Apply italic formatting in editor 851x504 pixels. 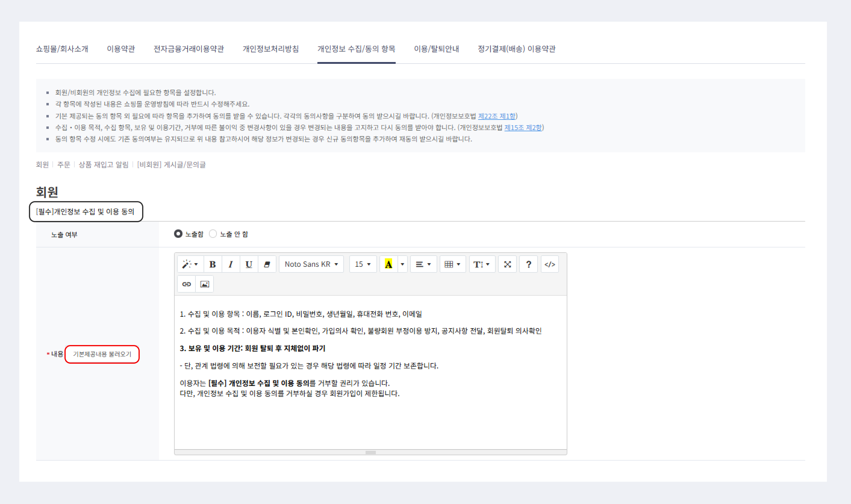pos(231,264)
